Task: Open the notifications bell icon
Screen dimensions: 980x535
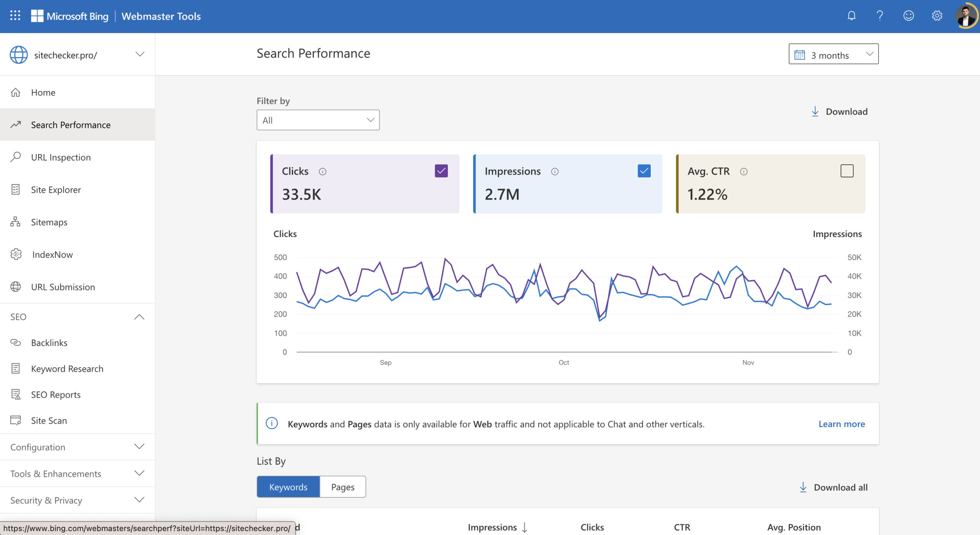Action: tap(851, 16)
